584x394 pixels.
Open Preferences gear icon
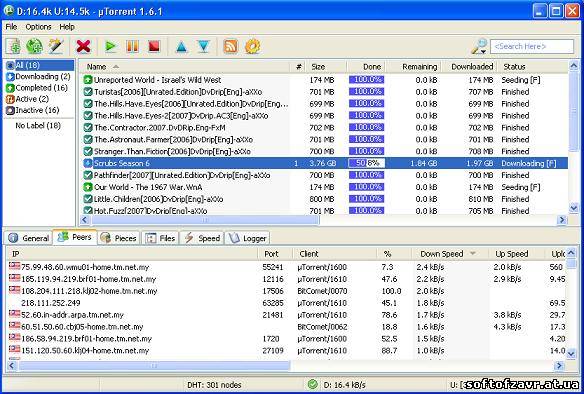[x=253, y=47]
